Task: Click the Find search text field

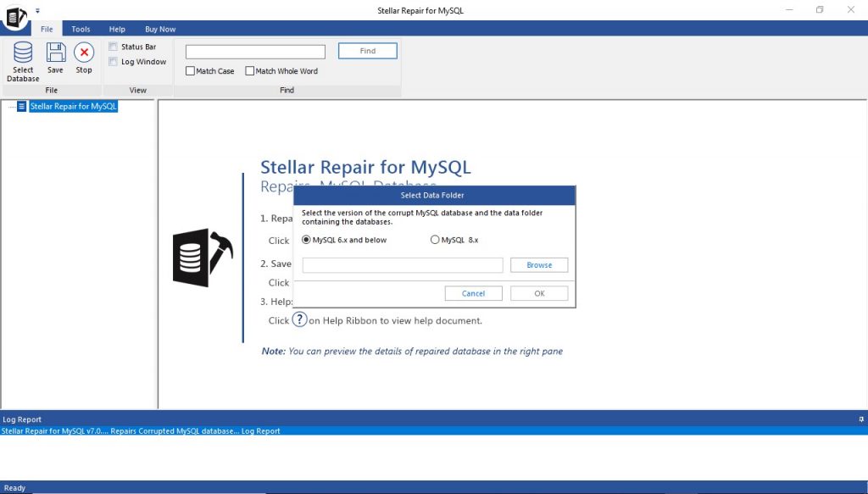Action: tap(255, 52)
